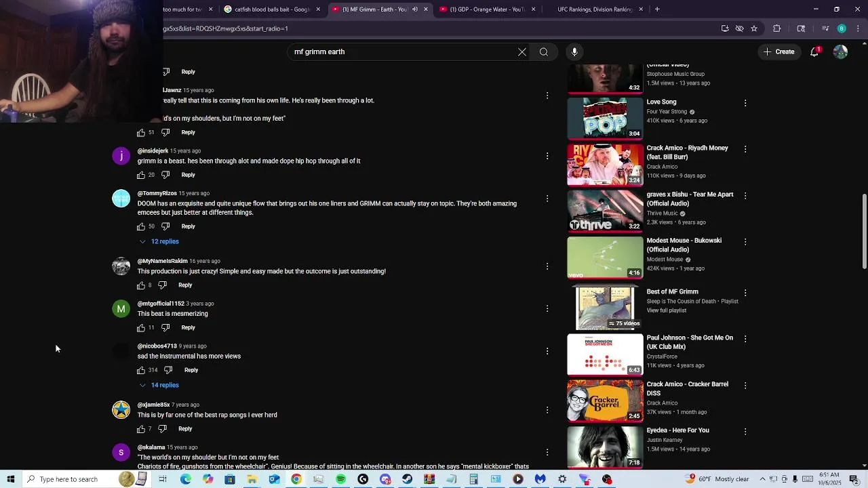Open Chrome profile avatar in toolbar
This screenshot has height=488, width=868.
(842, 28)
